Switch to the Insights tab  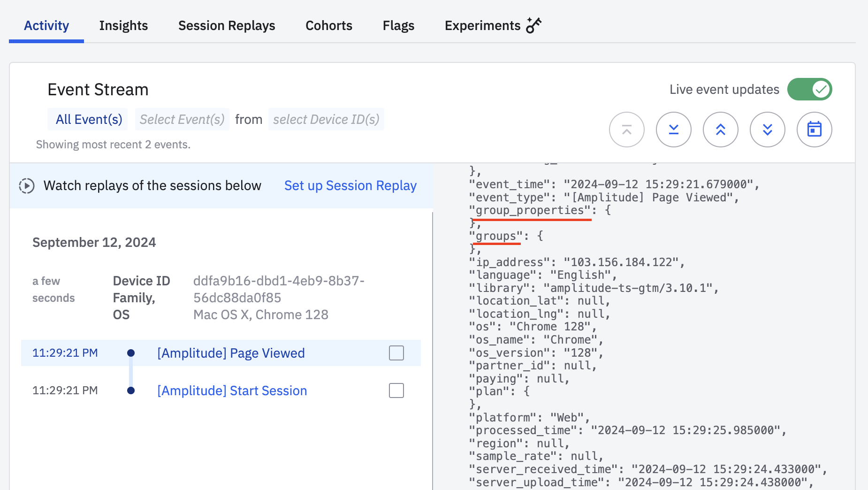pos(123,25)
